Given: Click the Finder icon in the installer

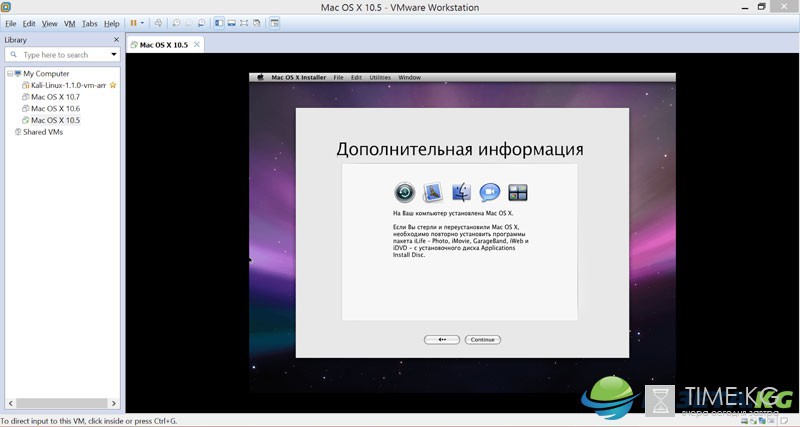Looking at the screenshot, I should pos(461,192).
